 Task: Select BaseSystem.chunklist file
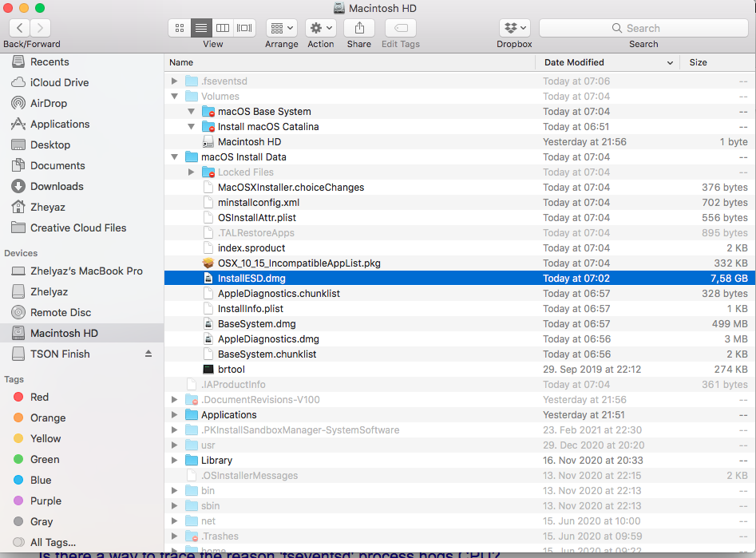tap(460, 354)
